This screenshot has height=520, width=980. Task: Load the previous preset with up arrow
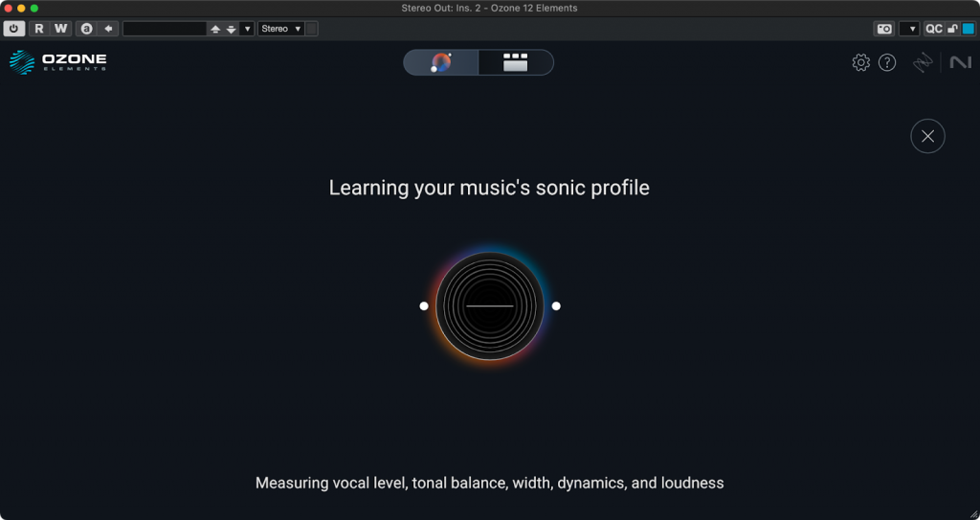coord(215,29)
